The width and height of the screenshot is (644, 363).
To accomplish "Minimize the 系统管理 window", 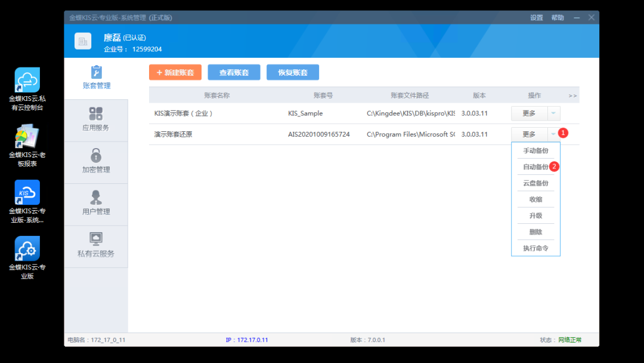I will click(577, 18).
